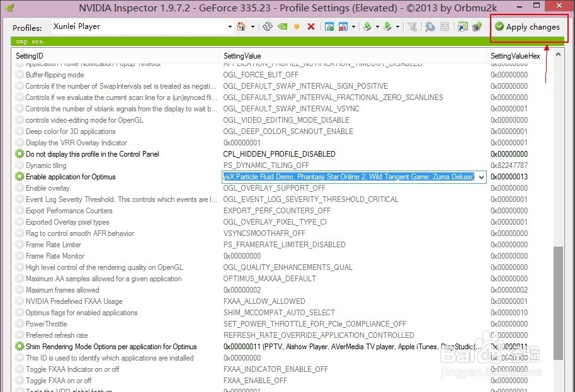
Task: Click the Apply changes button
Action: 527,27
